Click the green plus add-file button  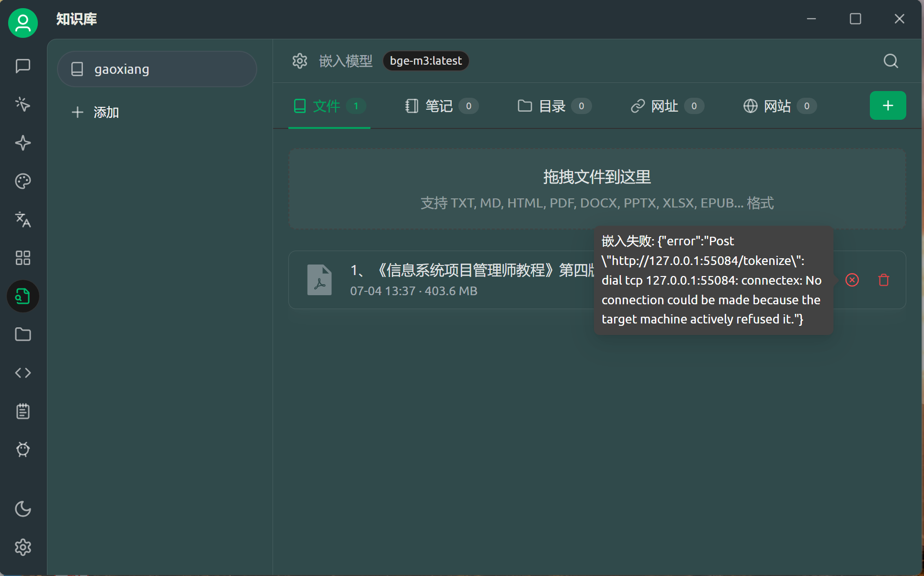point(888,105)
